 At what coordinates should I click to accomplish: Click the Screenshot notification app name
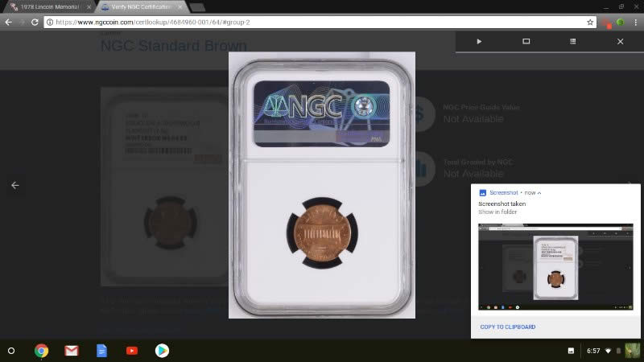click(x=504, y=192)
